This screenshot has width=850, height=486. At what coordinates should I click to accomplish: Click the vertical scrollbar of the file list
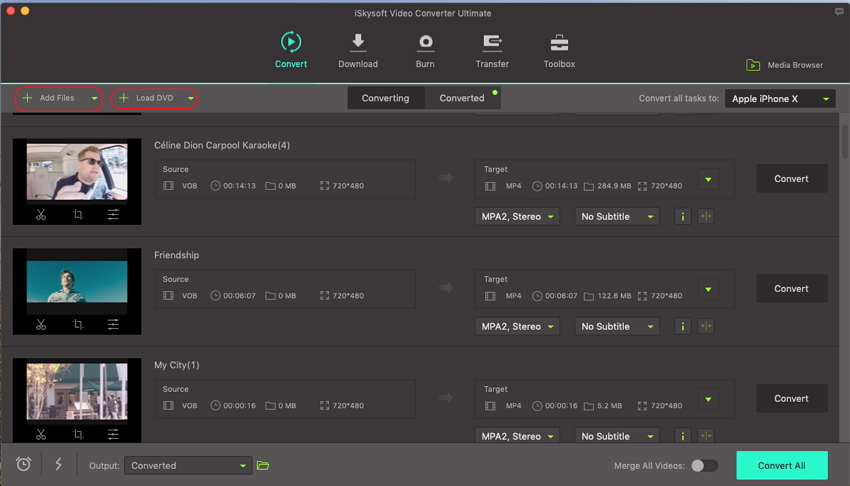pyautogui.click(x=843, y=140)
